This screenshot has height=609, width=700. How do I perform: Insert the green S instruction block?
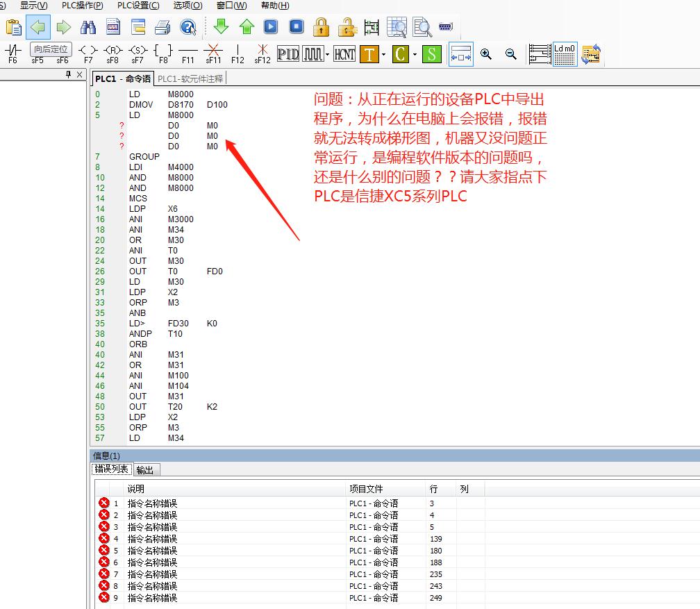pos(432,54)
